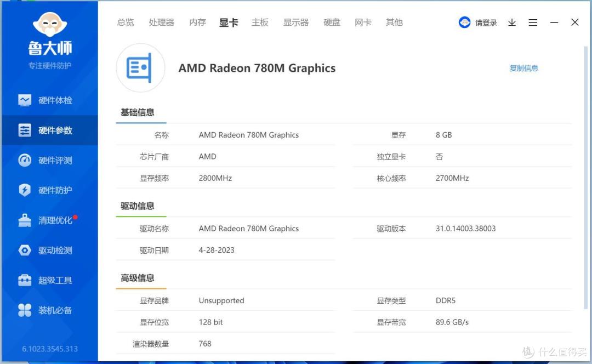This screenshot has width=592, height=364.
Task: Click 复制信息 copy info link
Action: coord(523,69)
